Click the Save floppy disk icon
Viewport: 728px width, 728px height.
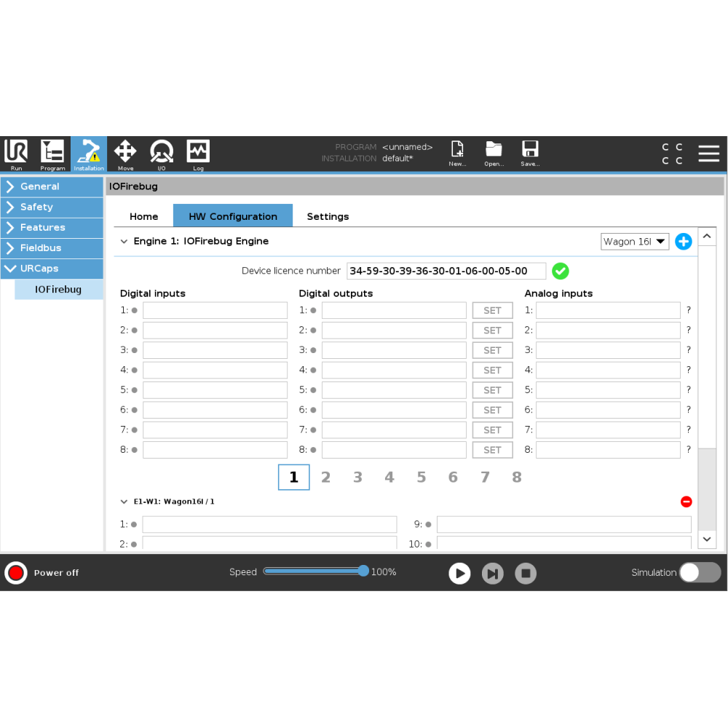coord(530,153)
